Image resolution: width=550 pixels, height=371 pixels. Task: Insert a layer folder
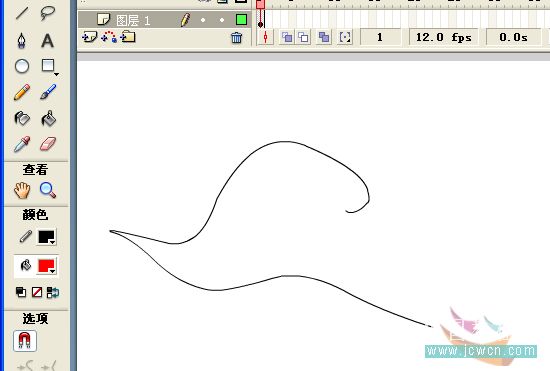coord(128,37)
